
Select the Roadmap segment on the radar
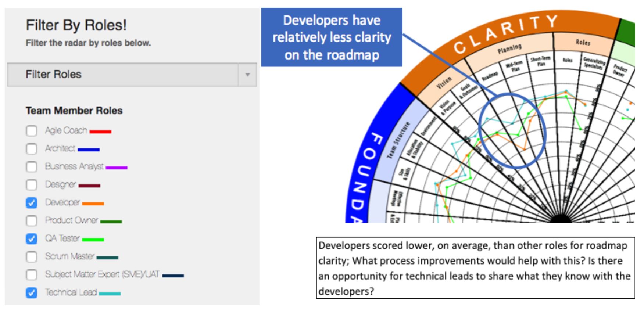click(490, 76)
